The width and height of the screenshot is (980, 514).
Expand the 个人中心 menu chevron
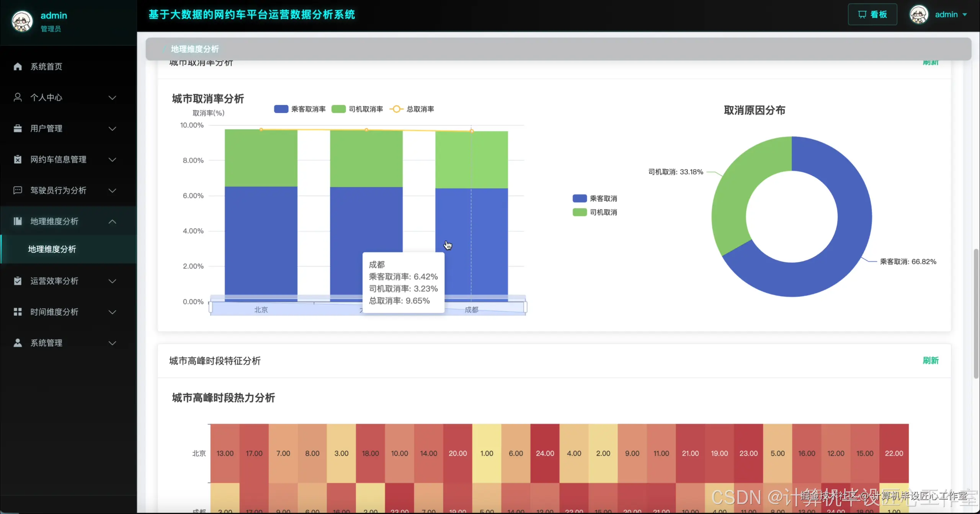112,98
